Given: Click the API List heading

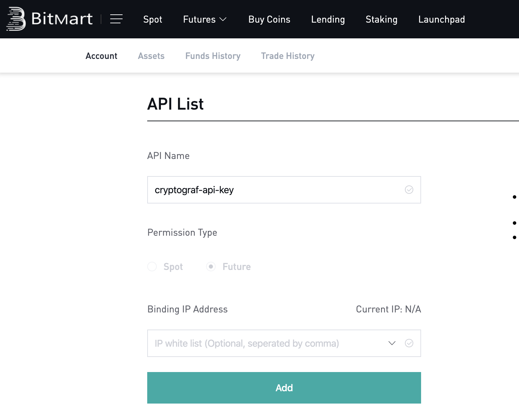Looking at the screenshot, I should point(175,104).
